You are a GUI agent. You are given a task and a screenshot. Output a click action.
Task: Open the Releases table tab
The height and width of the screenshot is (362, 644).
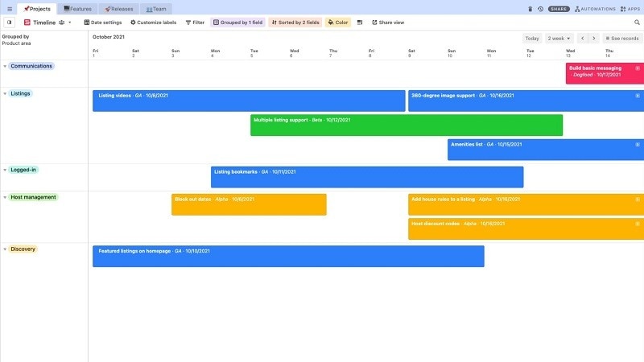tap(118, 9)
